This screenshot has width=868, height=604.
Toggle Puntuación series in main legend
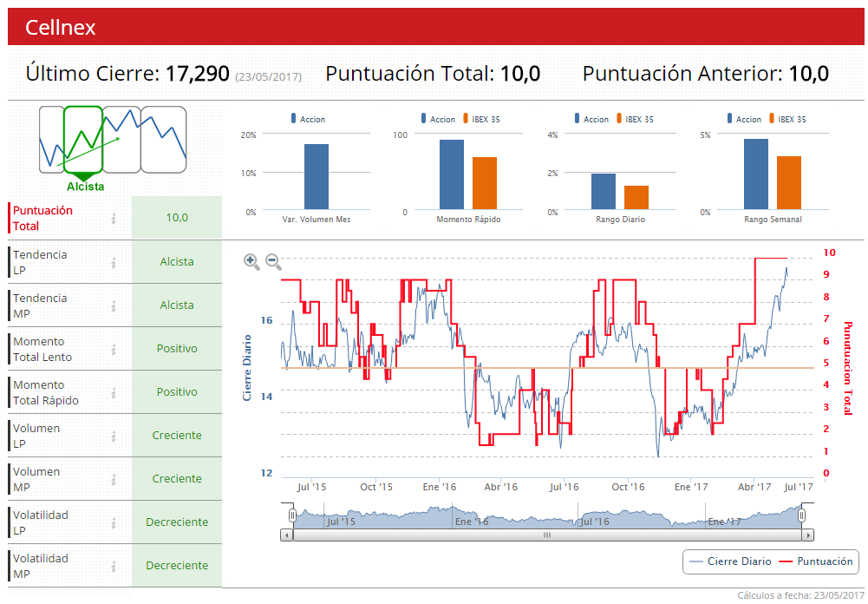point(816,561)
